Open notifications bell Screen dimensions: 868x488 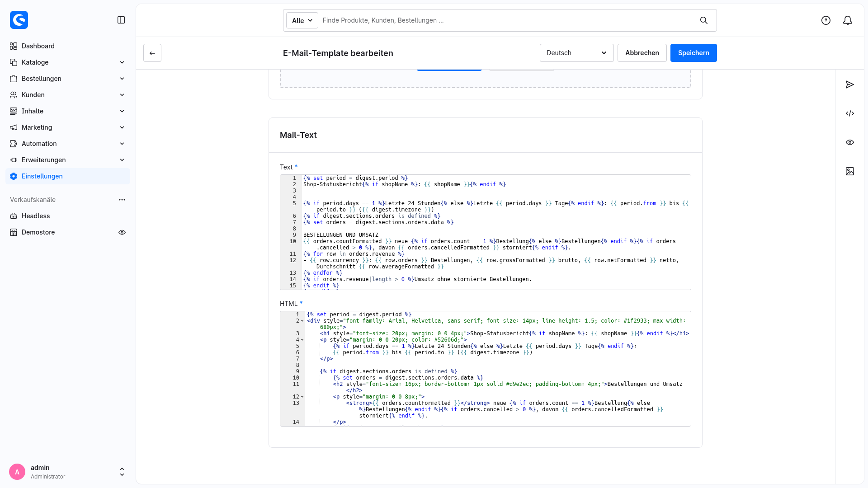click(x=848, y=20)
